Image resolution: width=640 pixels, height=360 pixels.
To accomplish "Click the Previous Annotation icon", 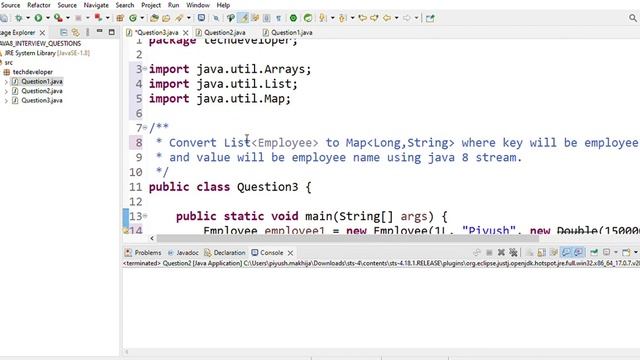I will pos(342,18).
